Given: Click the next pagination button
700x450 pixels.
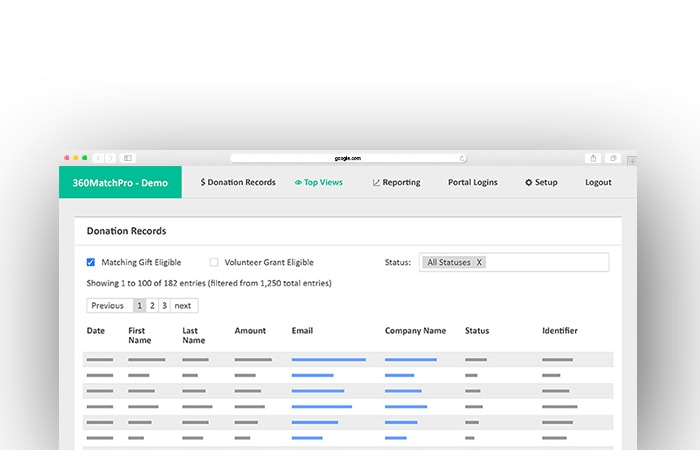Looking at the screenshot, I should tap(183, 306).
